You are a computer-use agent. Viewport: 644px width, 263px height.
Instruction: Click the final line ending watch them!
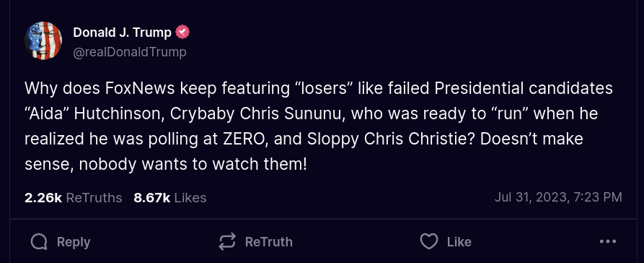click(166, 165)
